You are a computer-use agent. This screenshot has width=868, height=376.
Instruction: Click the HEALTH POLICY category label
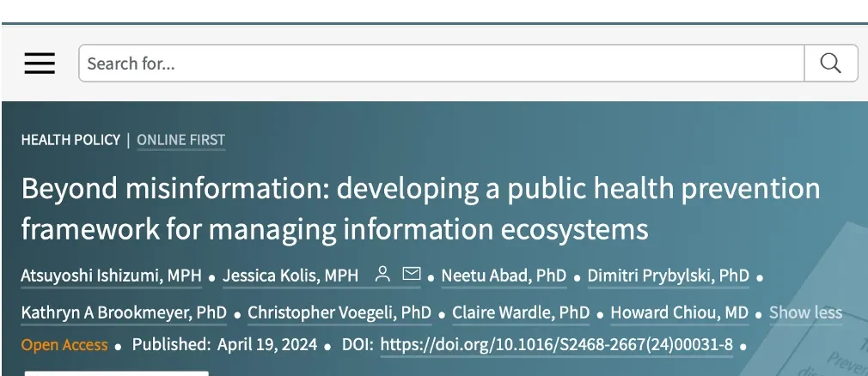[x=70, y=140]
